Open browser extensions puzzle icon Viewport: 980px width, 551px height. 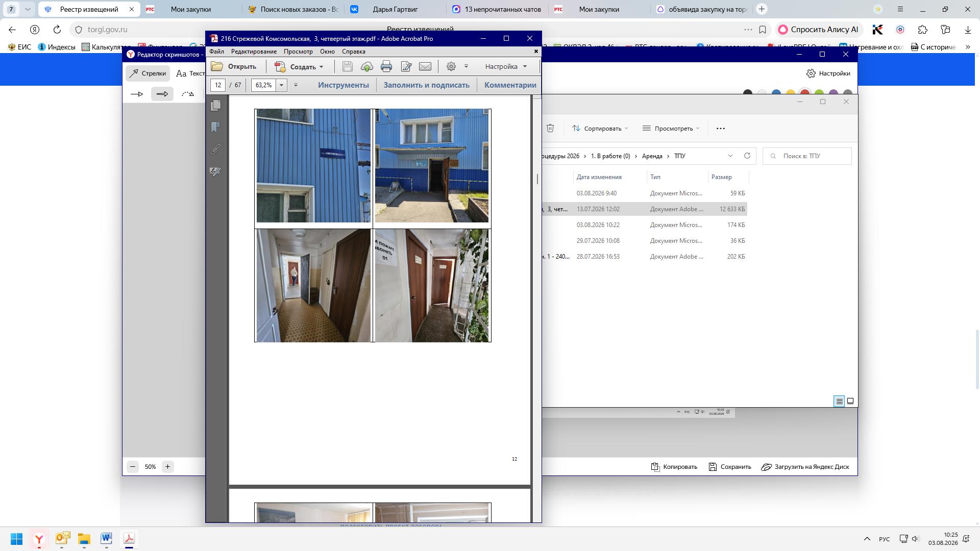point(922,30)
